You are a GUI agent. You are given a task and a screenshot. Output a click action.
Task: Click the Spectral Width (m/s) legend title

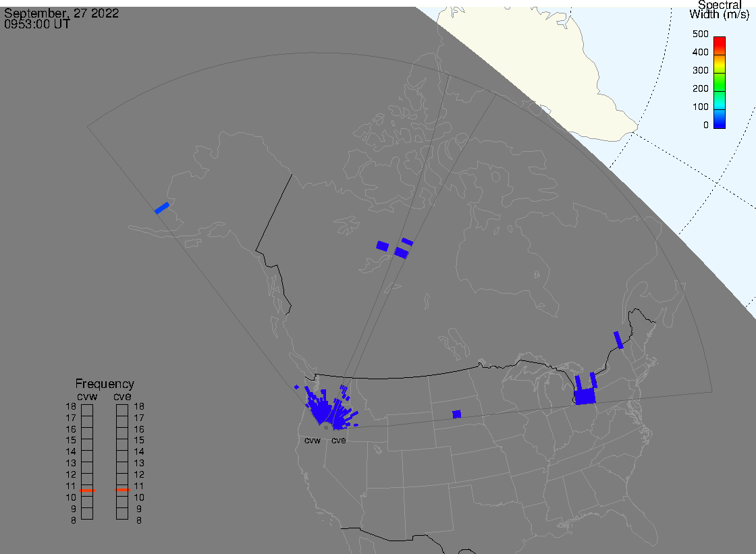(x=720, y=9)
